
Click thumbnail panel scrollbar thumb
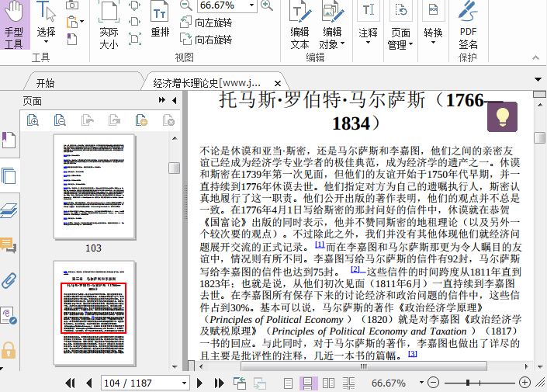(x=174, y=168)
